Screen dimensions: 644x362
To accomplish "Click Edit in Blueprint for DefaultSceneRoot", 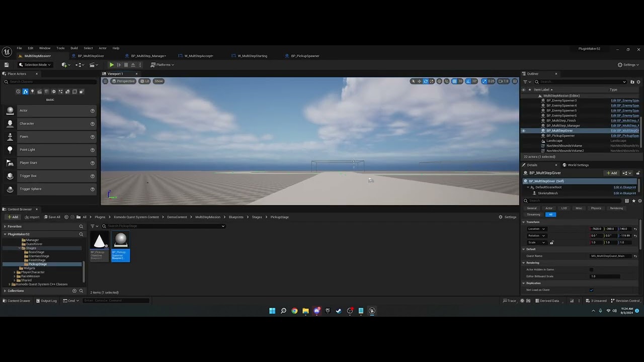I will coord(625,187).
